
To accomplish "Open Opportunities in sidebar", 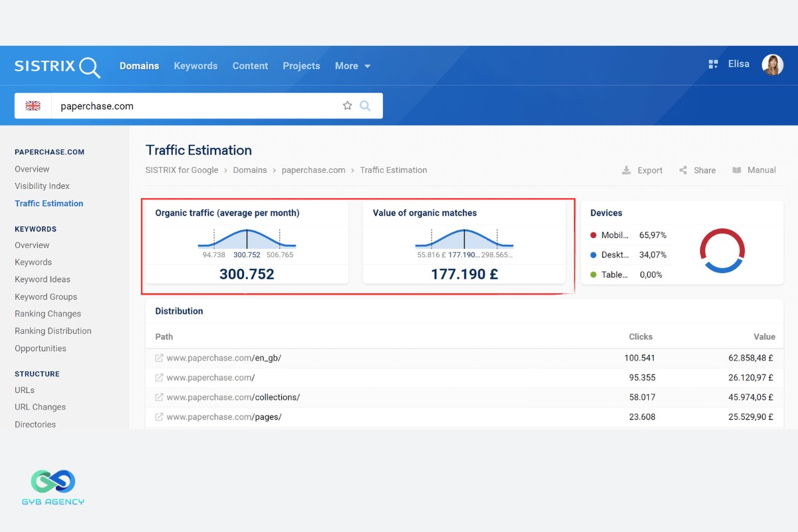I will [x=41, y=348].
